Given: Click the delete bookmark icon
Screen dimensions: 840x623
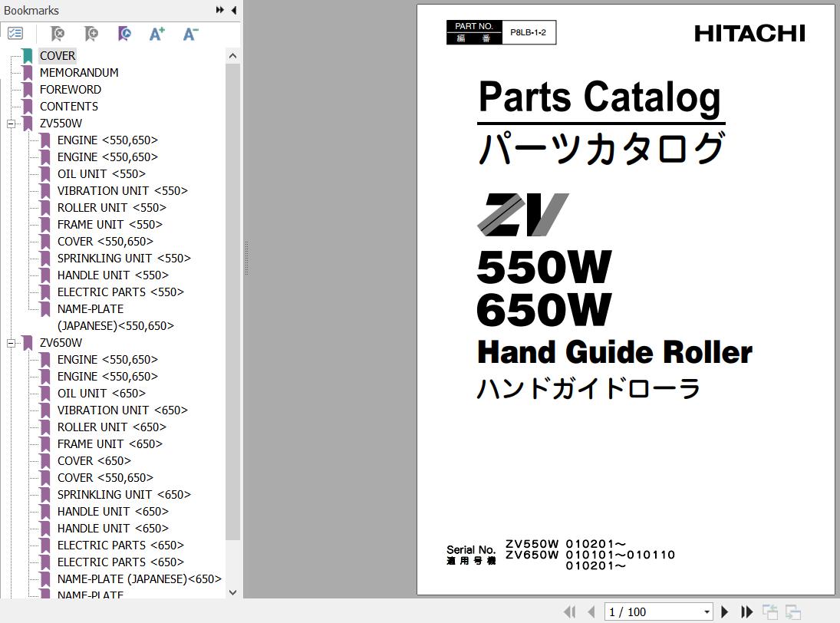Looking at the screenshot, I should pos(58,34).
